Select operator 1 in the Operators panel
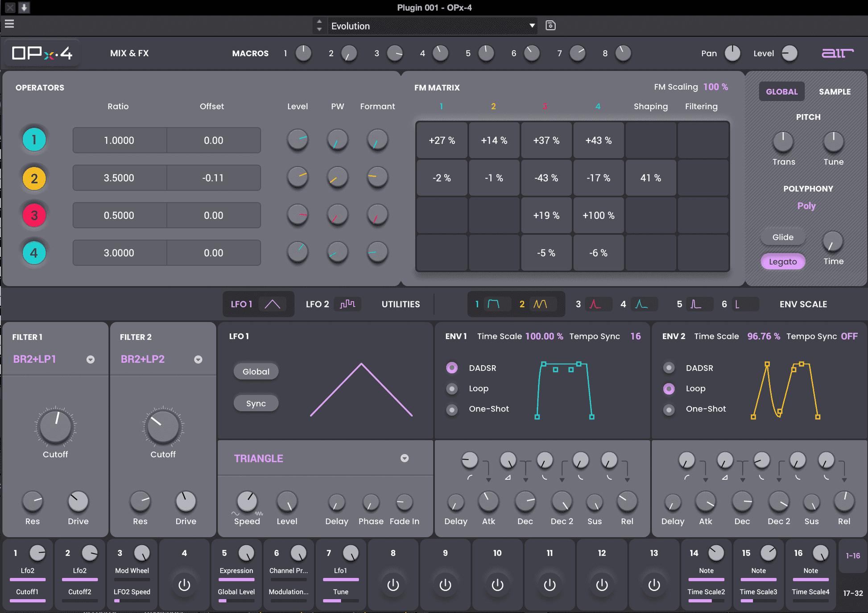Viewport: 868px width, 613px height. pos(34,140)
